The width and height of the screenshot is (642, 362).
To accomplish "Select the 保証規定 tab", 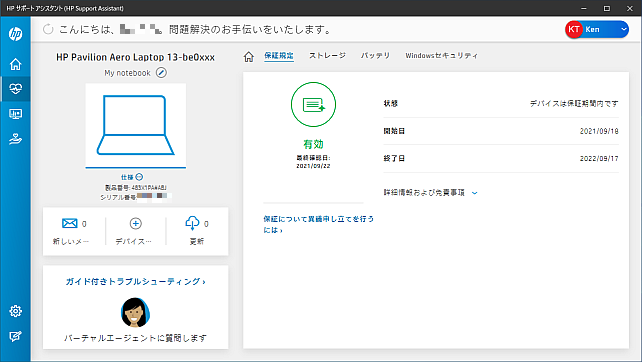I will pyautogui.click(x=278, y=56).
